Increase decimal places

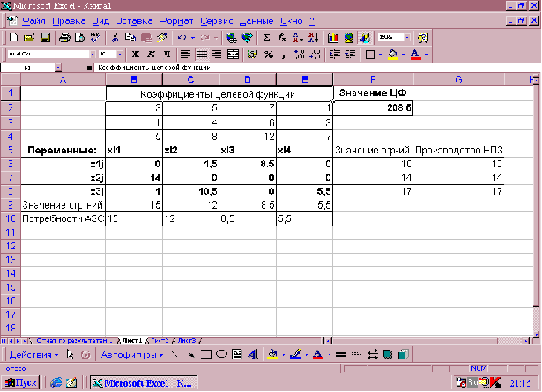click(x=300, y=55)
